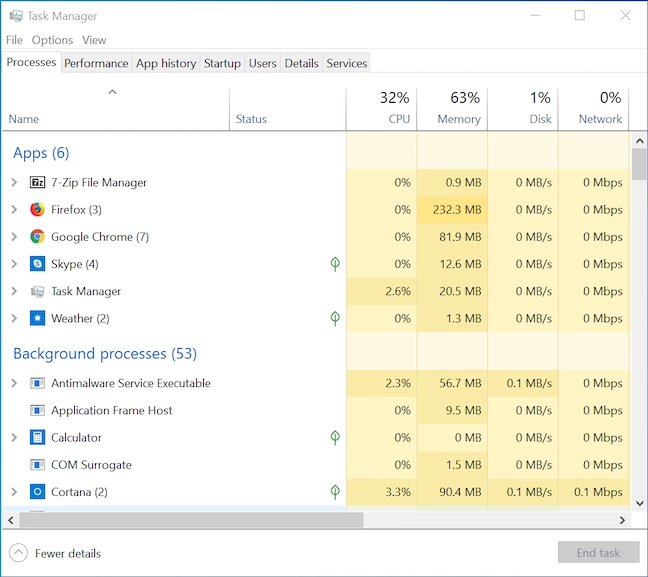Click Antimalware memory value 56.7 MB
The height and width of the screenshot is (577, 648).
point(460,383)
